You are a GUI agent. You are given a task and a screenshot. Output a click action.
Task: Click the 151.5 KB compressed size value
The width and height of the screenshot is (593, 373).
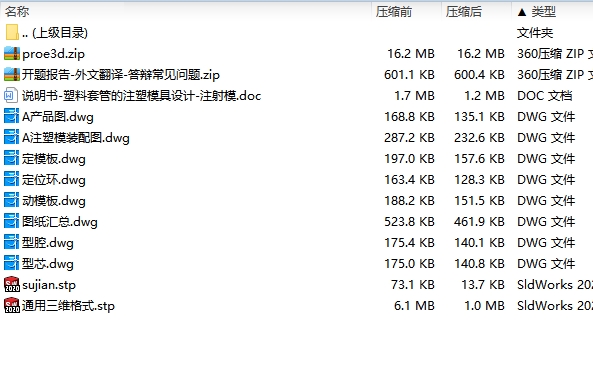479,200
